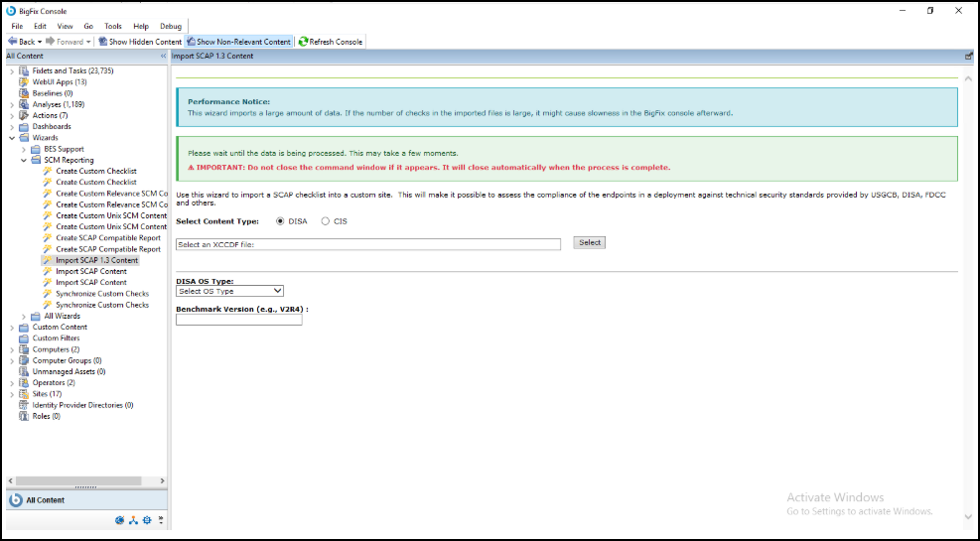
Task: Collapse the SCM Reporting folder
Action: tap(24, 161)
